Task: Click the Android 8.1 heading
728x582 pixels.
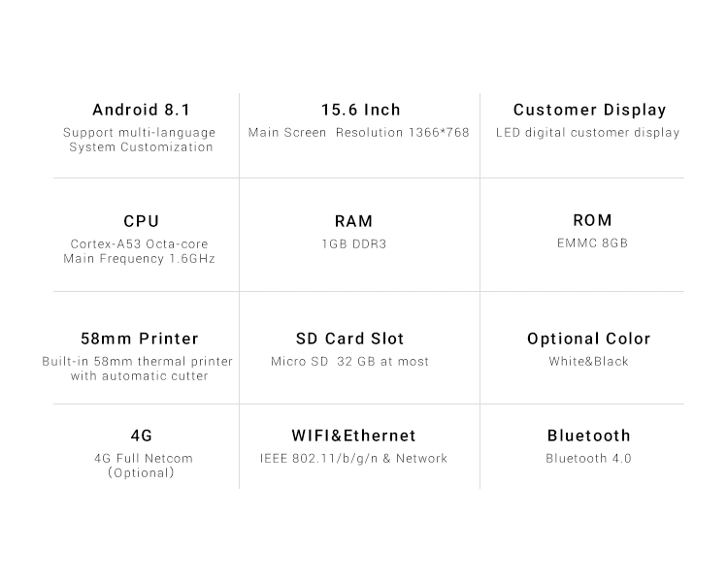Action: pos(141,110)
